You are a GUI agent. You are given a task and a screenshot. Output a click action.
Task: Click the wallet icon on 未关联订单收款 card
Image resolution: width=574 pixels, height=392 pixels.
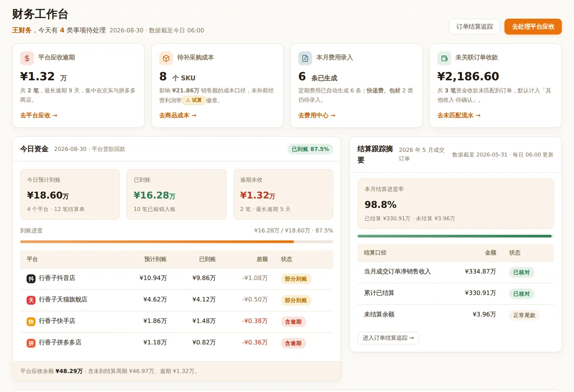tap(444, 58)
